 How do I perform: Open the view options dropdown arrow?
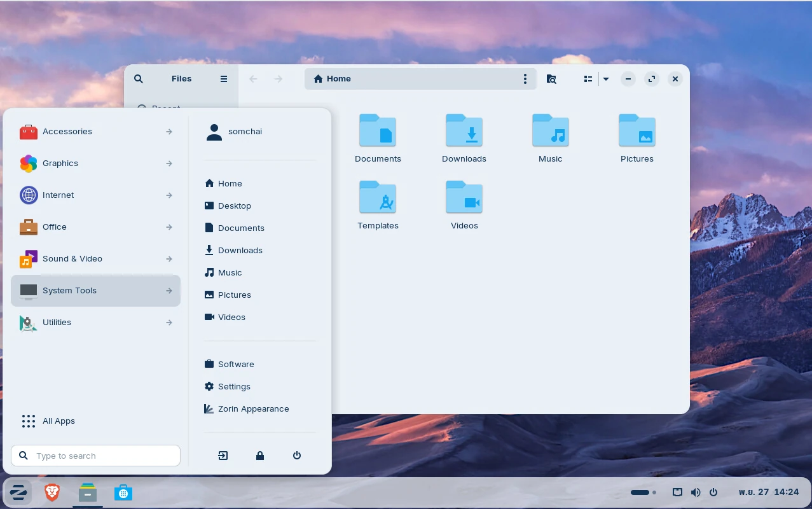click(606, 79)
